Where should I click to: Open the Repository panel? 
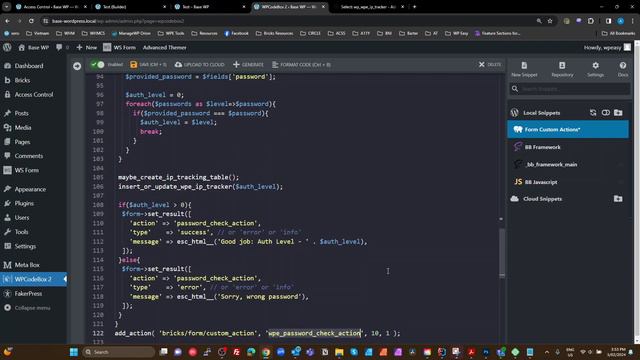click(562, 69)
